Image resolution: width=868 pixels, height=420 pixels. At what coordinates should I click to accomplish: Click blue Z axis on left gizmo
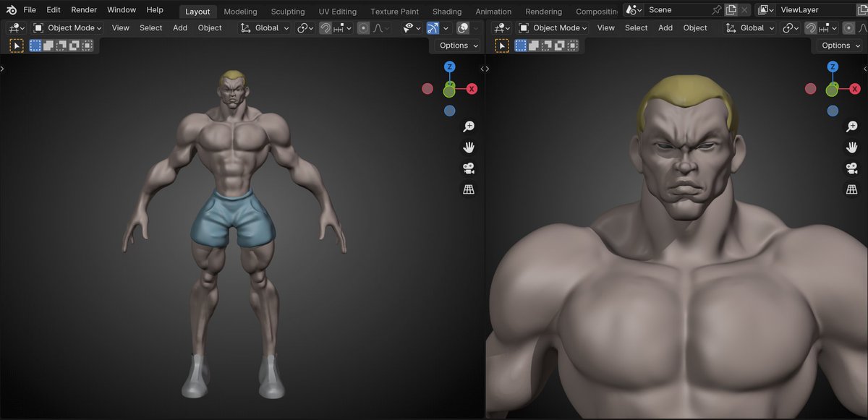pos(449,67)
